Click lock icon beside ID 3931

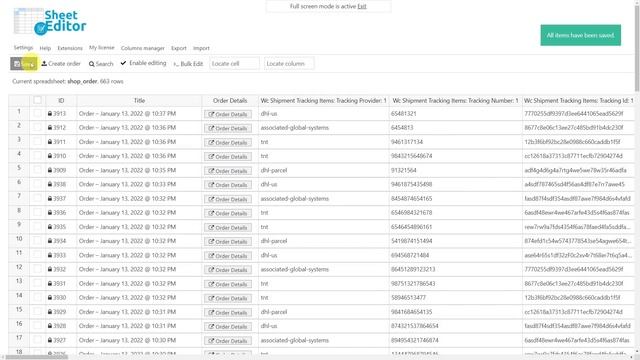coord(50,283)
